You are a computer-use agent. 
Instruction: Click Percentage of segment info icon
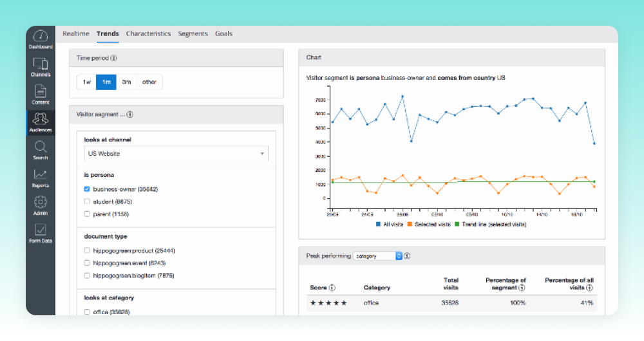point(522,288)
